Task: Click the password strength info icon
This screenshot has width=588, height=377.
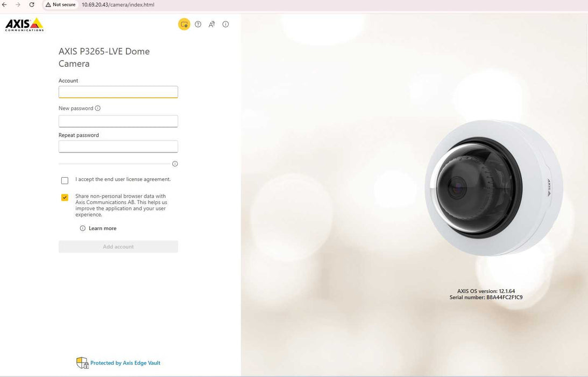Action: pos(175,164)
